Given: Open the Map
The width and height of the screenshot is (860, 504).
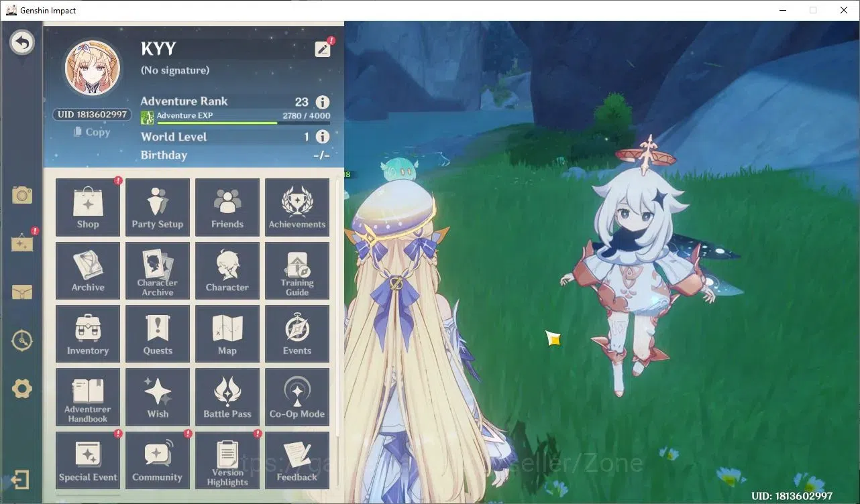Looking at the screenshot, I should click(227, 334).
